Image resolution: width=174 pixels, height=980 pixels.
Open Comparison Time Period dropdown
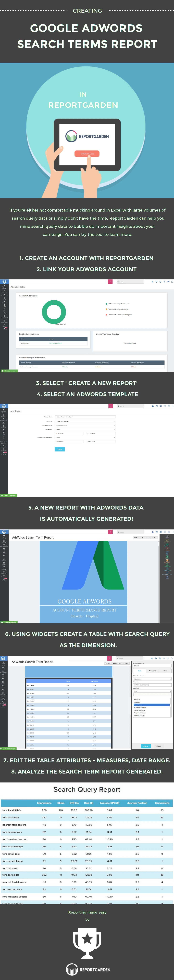click(85, 437)
